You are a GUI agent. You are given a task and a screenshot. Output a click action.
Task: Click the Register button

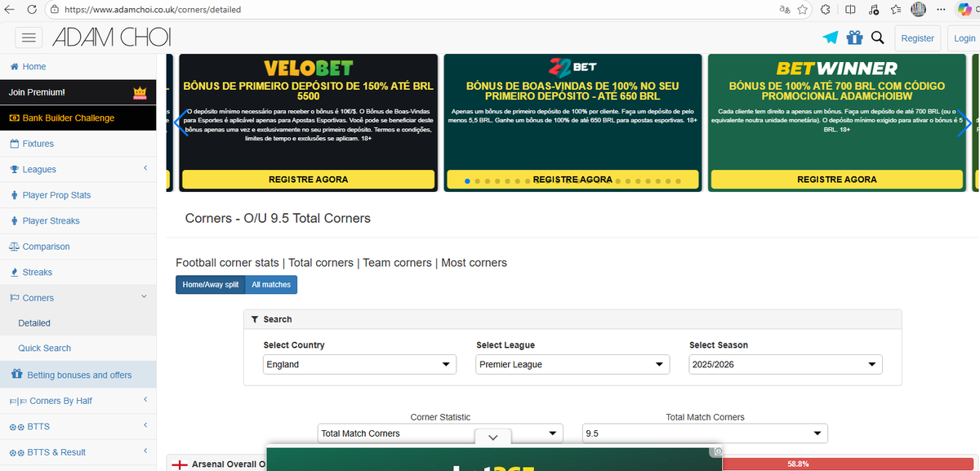(x=917, y=38)
